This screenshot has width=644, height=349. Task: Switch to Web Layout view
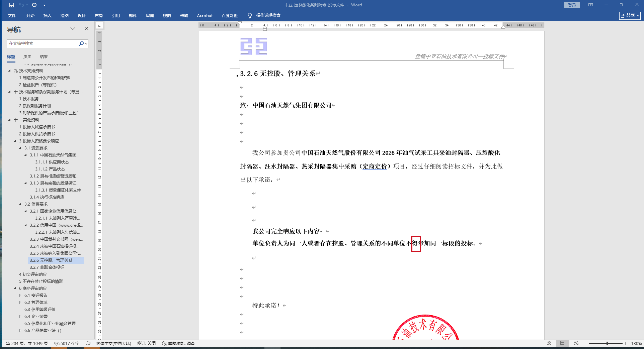(x=576, y=343)
